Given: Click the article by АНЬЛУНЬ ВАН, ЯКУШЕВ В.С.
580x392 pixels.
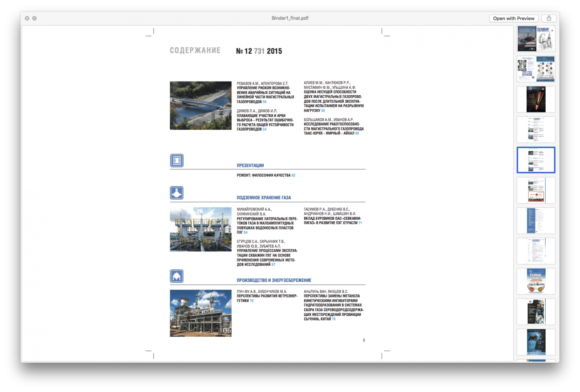Looking at the screenshot, I should click(334, 305).
